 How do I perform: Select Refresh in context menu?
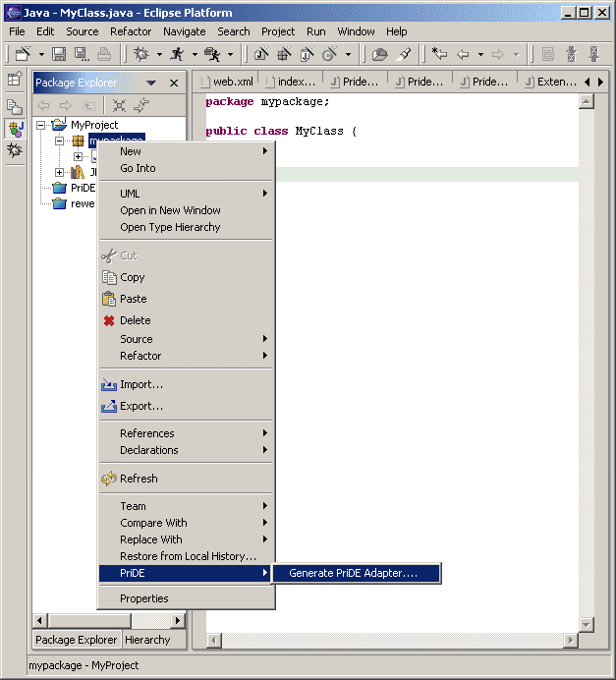click(x=139, y=479)
